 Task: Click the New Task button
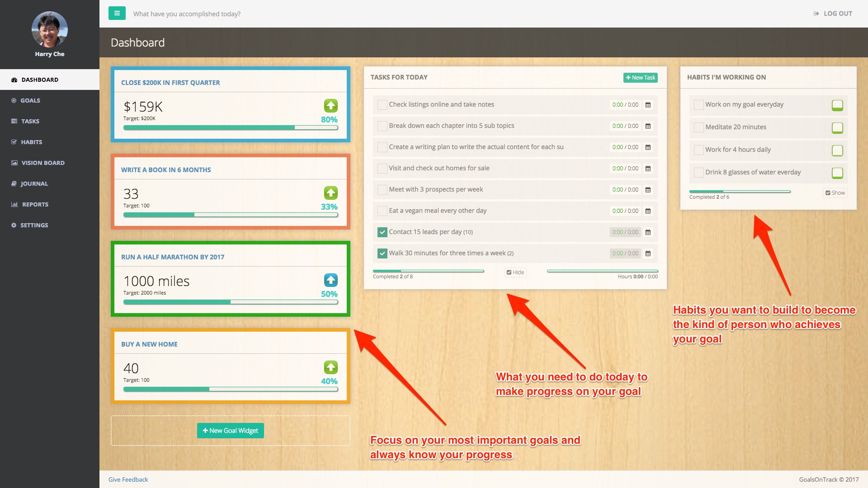pyautogui.click(x=640, y=78)
